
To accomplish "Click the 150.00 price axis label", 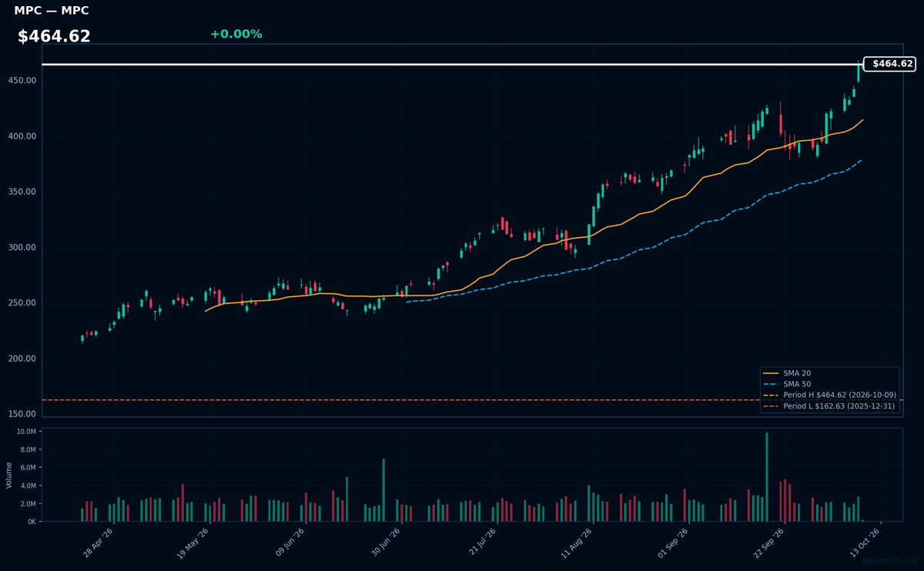I will click(22, 414).
